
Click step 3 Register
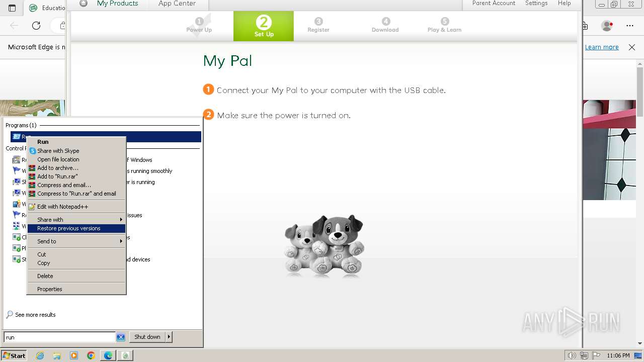click(318, 25)
